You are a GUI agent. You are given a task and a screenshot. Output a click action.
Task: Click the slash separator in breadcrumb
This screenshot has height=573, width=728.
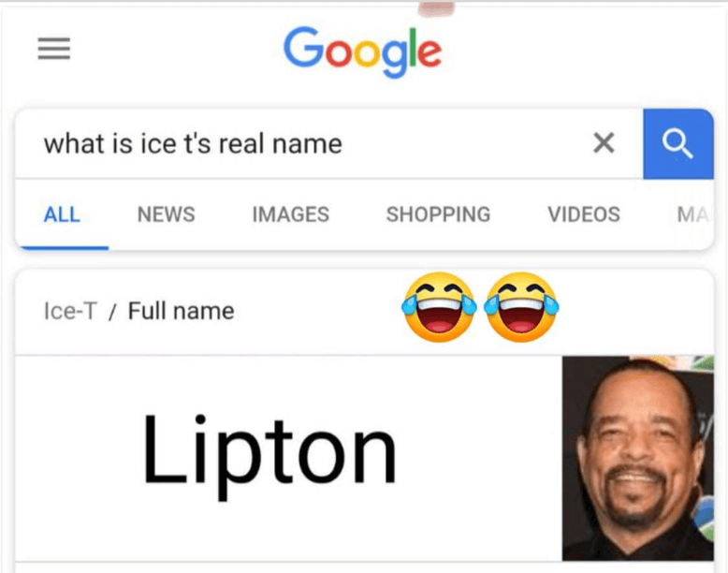[x=112, y=312]
